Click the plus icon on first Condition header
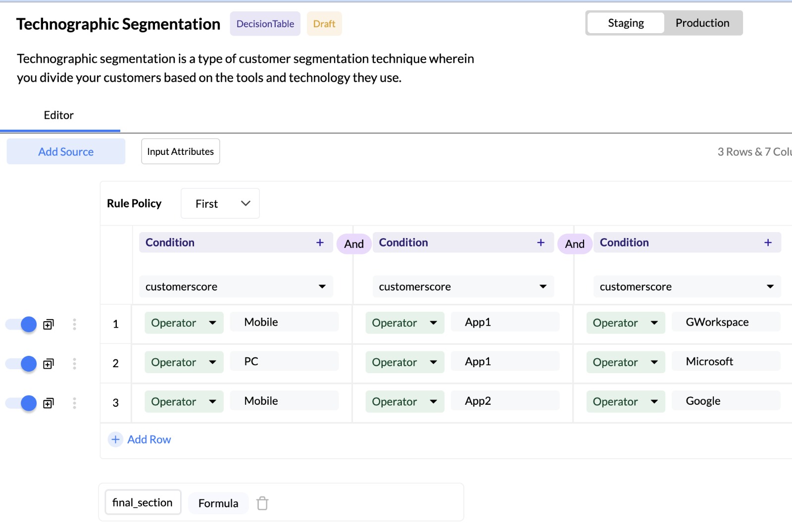This screenshot has width=792, height=532. (320, 242)
